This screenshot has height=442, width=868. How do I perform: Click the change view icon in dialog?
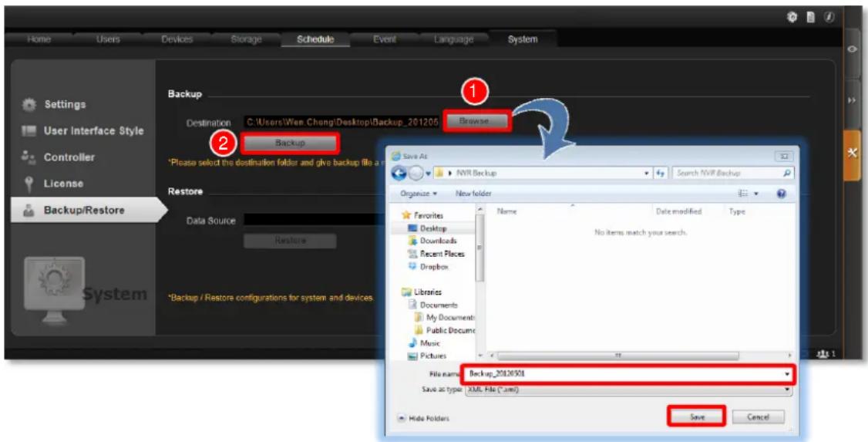pyautogui.click(x=743, y=194)
